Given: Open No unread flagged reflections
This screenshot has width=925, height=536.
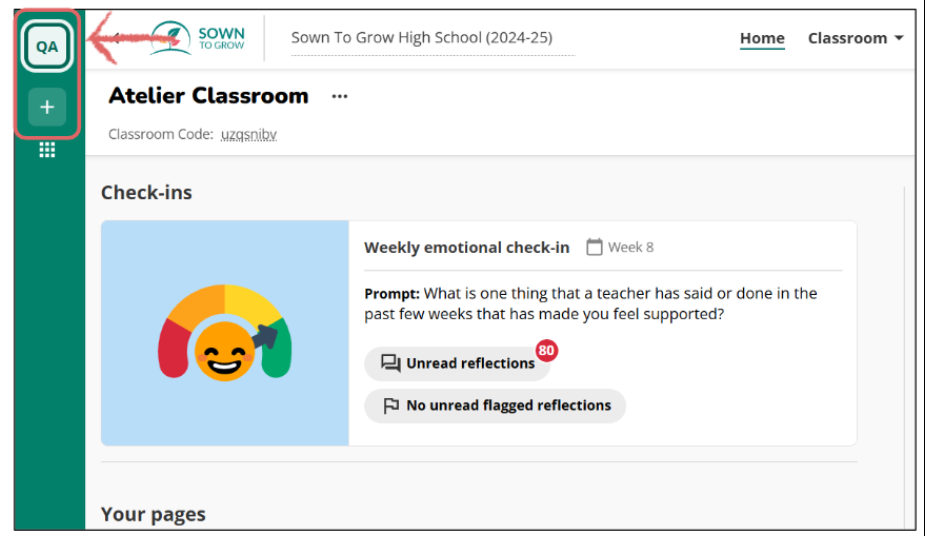Looking at the screenshot, I should point(507,406).
